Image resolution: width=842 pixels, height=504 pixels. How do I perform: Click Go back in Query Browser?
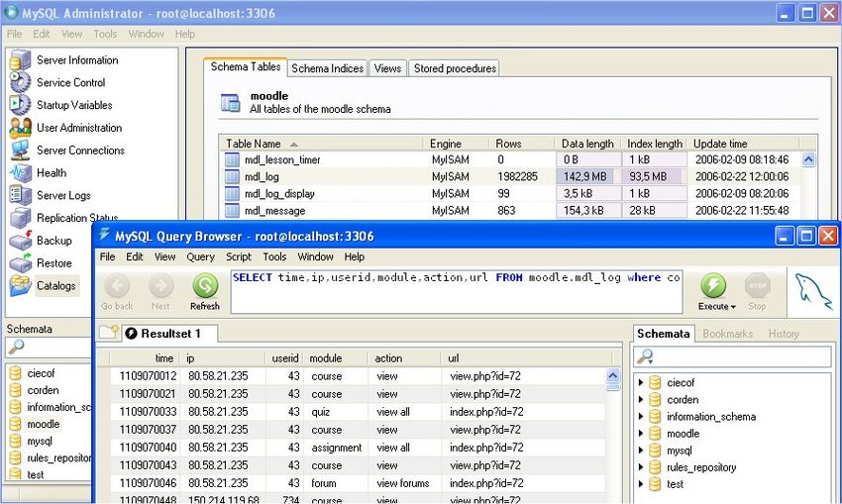117,292
